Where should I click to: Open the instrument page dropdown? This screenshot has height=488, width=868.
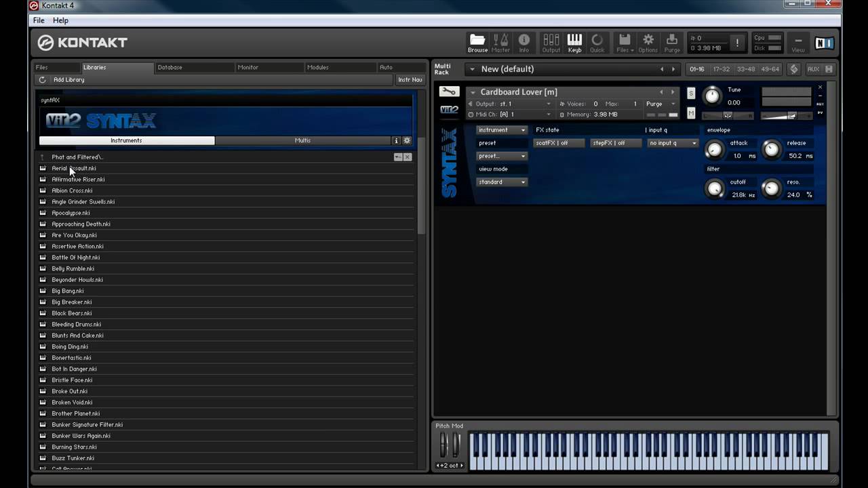[x=502, y=130]
